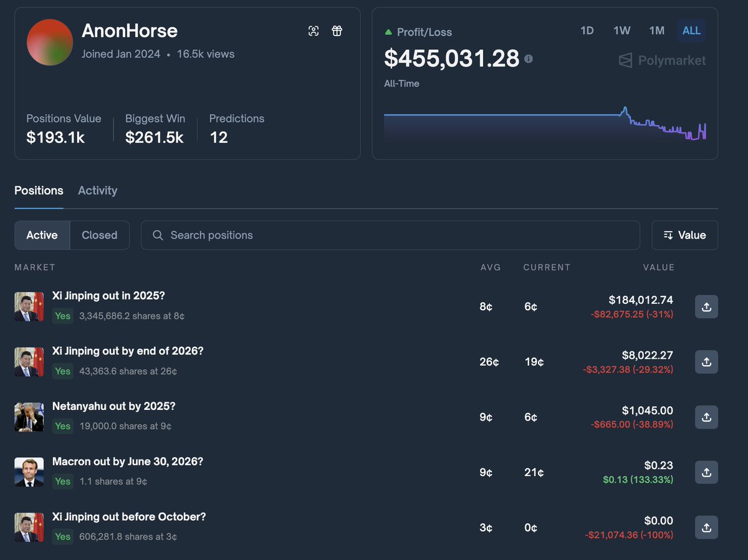This screenshot has height=560, width=748.
Task: Click the gift icon in profile card
Action: click(x=337, y=31)
